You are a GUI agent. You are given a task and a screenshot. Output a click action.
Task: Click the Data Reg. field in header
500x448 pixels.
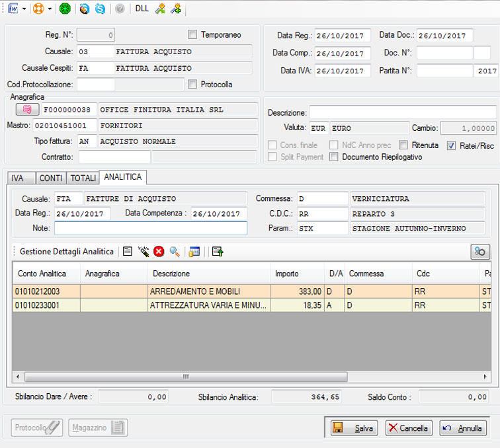coord(343,36)
